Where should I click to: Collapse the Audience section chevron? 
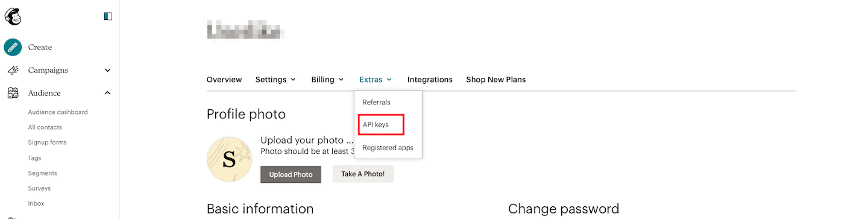(x=107, y=93)
